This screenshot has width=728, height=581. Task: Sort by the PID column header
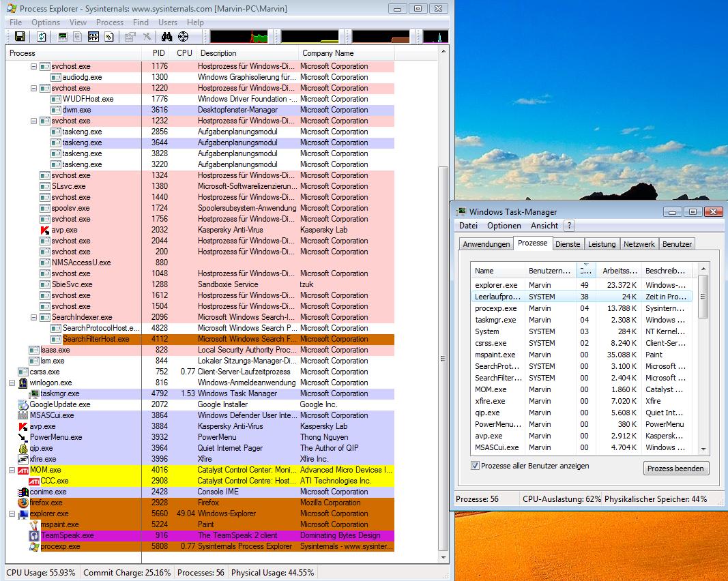[156, 53]
